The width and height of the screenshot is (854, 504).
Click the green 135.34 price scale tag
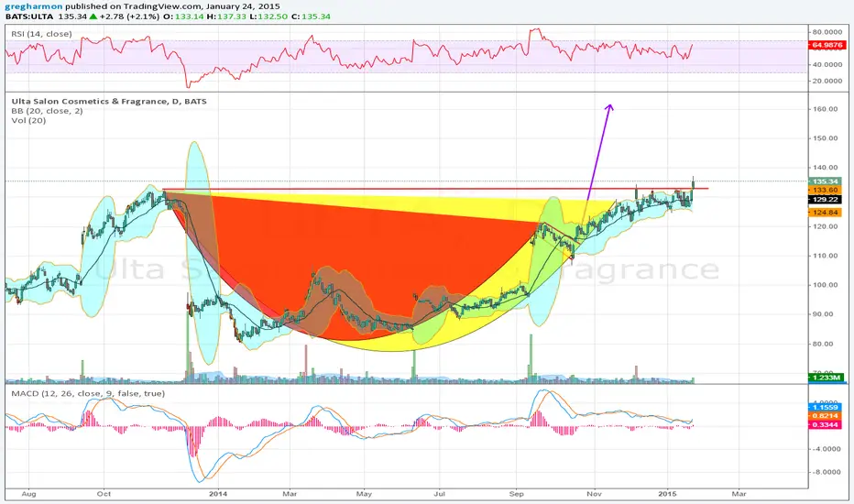point(826,181)
